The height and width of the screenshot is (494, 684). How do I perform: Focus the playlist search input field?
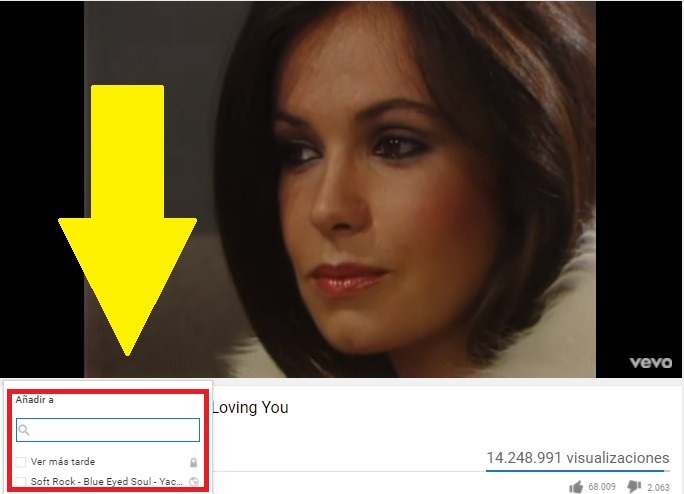click(x=108, y=430)
